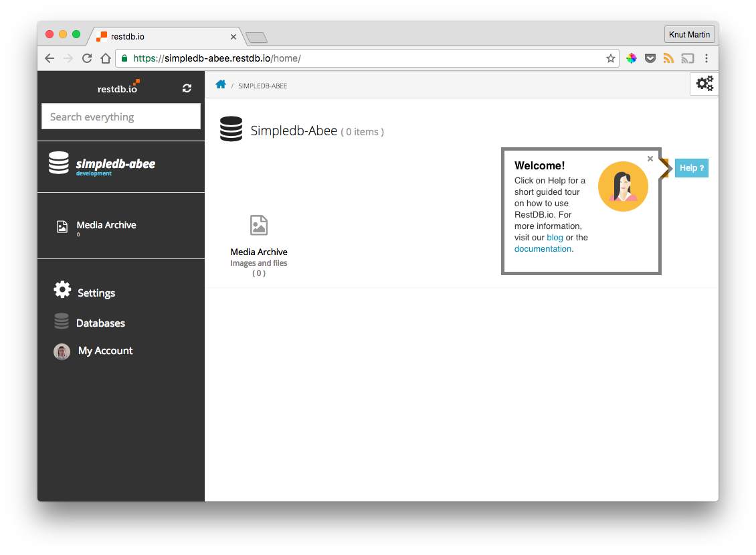
Task: Save the page with the Pocket extension
Action: click(x=650, y=58)
